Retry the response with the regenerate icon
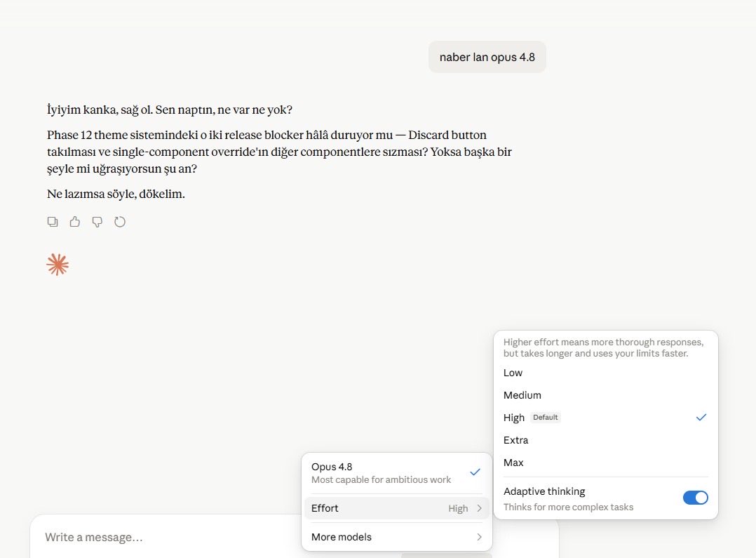756x558 pixels. tap(120, 222)
